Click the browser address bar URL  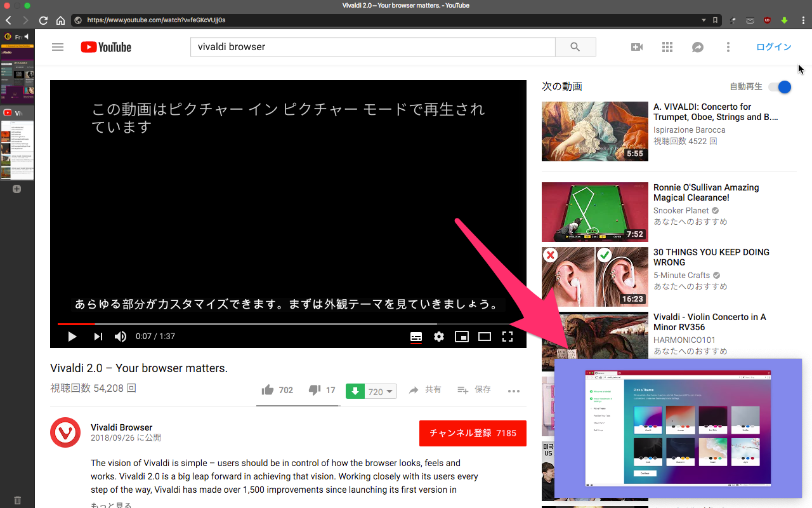pyautogui.click(x=156, y=20)
